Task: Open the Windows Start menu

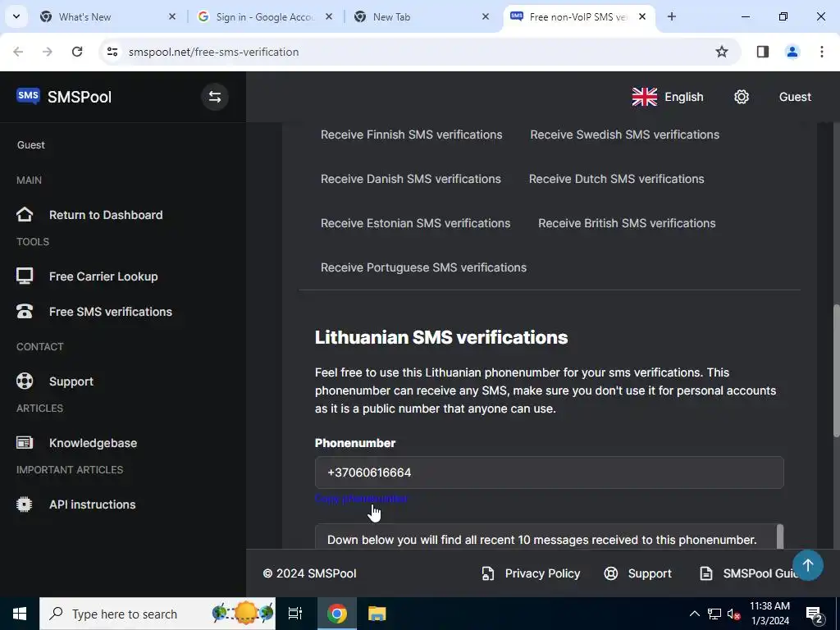Action: pyautogui.click(x=20, y=614)
